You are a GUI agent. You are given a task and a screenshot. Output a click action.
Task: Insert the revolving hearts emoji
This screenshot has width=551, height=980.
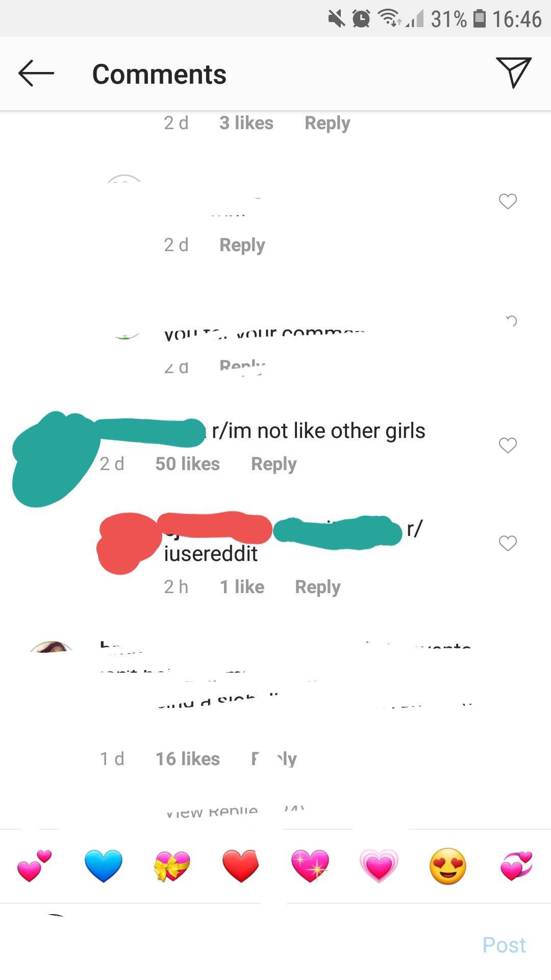tap(517, 866)
